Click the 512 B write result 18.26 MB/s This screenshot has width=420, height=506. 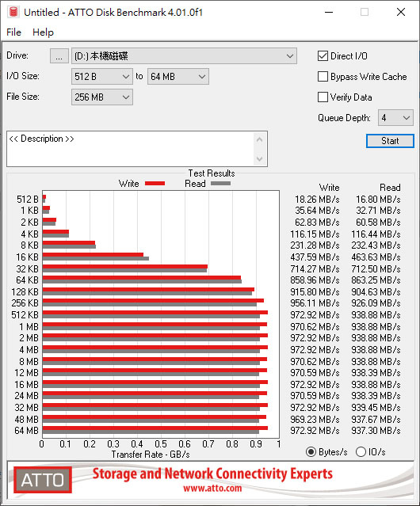tap(317, 200)
